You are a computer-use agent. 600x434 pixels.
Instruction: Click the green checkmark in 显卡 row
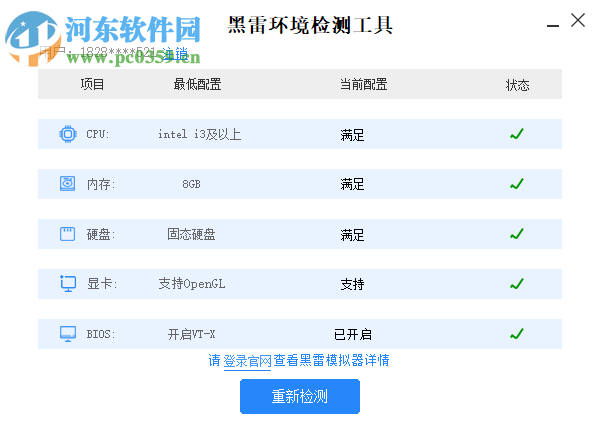point(517,284)
